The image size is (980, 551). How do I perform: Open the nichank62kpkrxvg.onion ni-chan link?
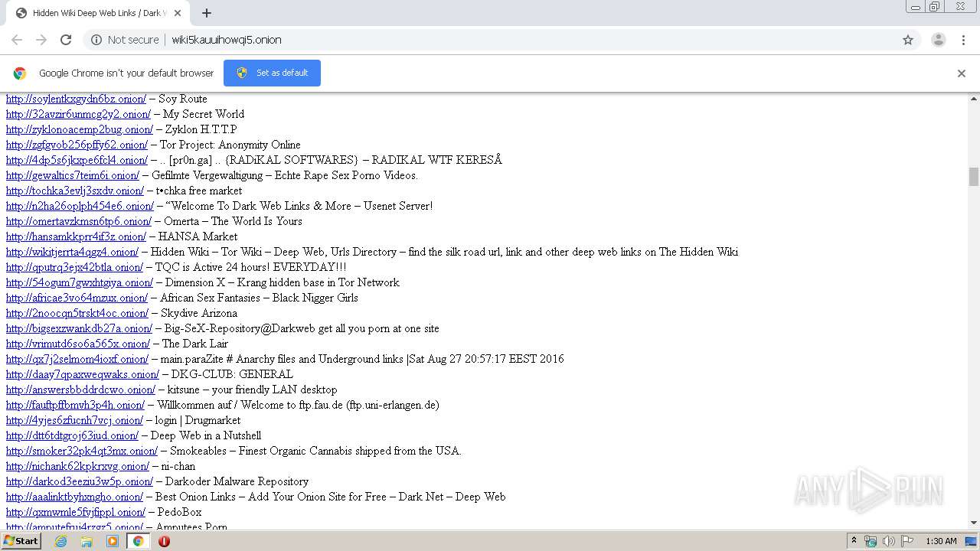(77, 466)
